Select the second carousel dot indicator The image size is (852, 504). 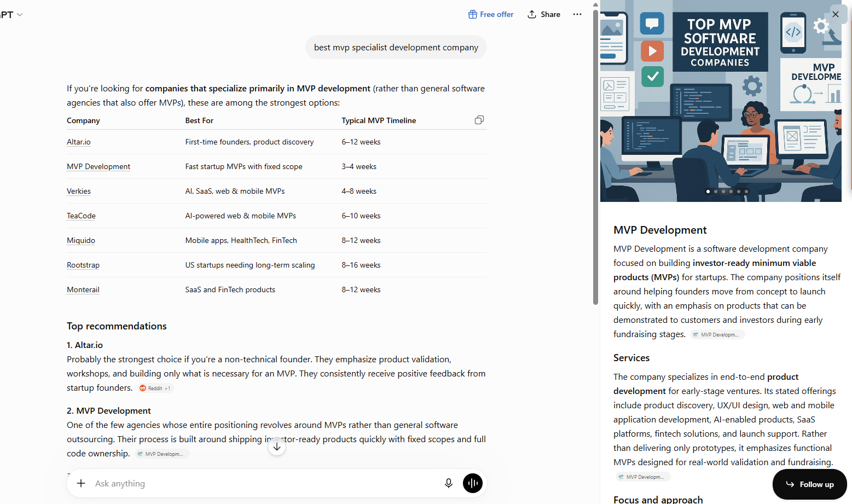716,192
